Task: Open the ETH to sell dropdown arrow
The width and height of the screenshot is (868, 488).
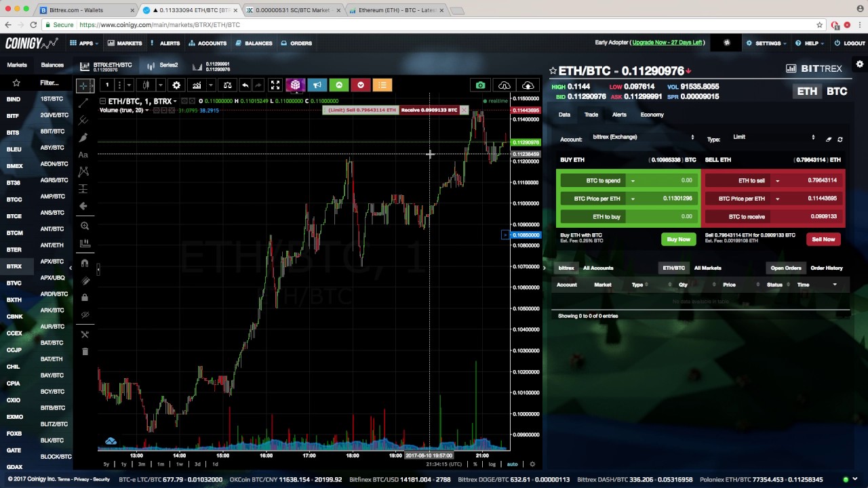Action: 777,181
